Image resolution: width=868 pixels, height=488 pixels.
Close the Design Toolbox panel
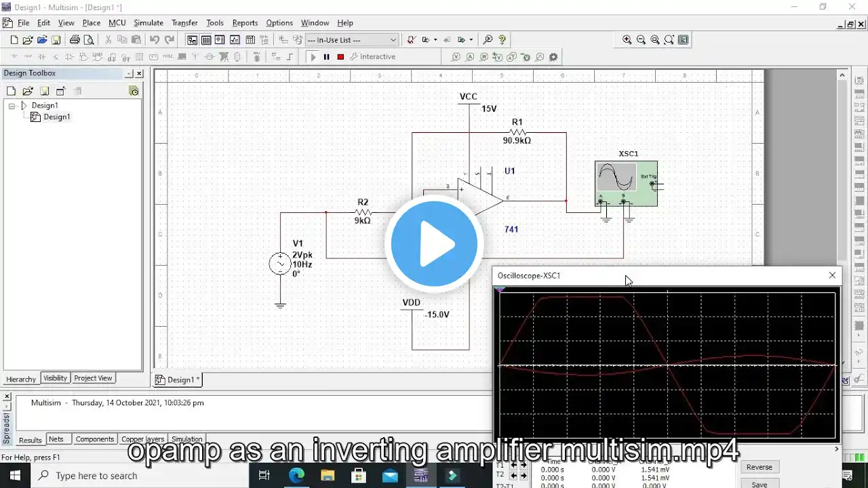pyautogui.click(x=140, y=73)
